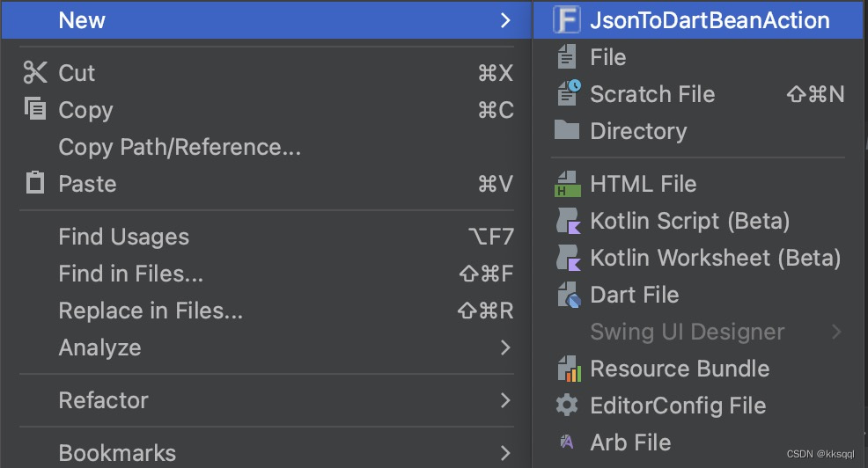
Task: Select Swing UI Designer entry
Action: pos(697,332)
